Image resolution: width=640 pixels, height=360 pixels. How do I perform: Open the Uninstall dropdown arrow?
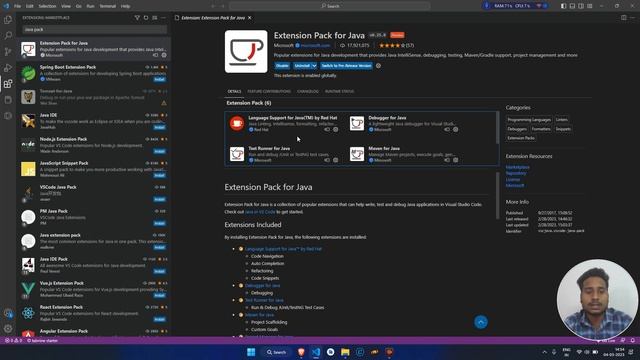tap(314, 66)
